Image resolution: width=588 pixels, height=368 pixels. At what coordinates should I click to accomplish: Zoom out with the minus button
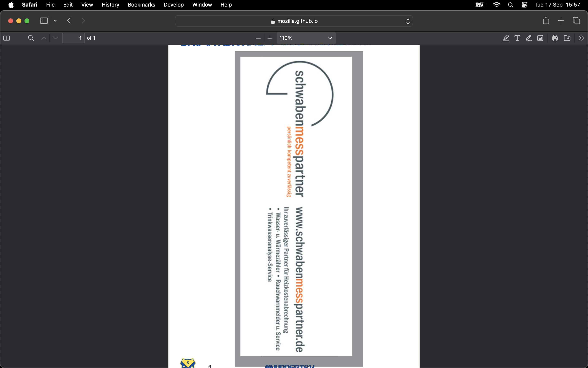[258, 38]
